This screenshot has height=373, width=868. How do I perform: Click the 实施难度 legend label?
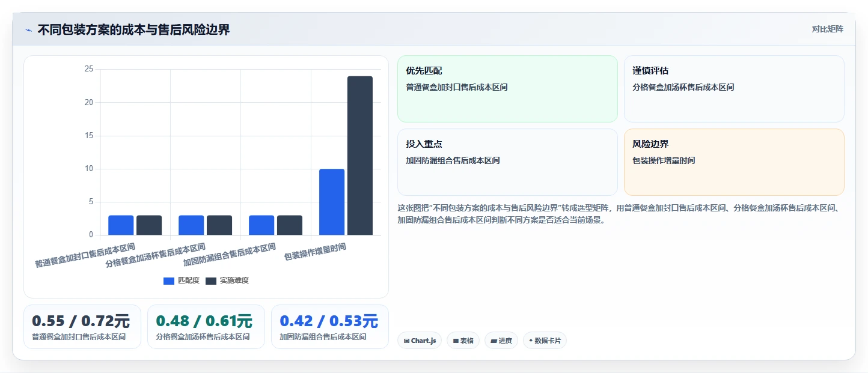click(x=234, y=281)
